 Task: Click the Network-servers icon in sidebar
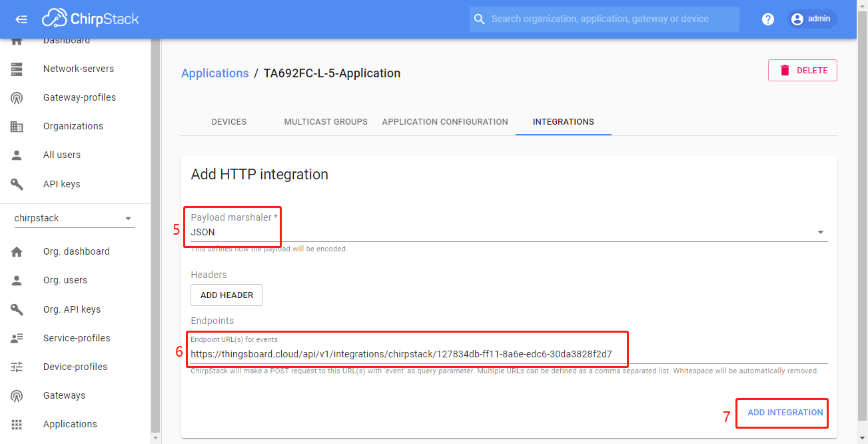[x=17, y=69]
